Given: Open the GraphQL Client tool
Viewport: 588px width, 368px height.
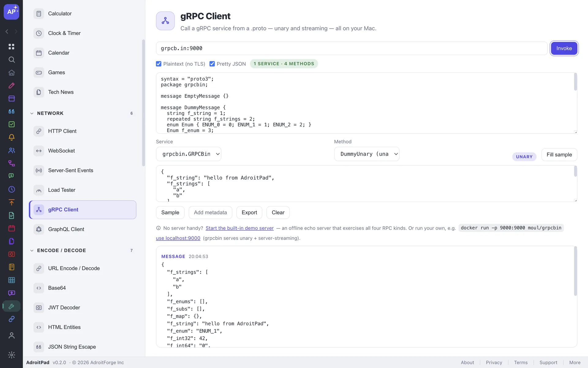Looking at the screenshot, I should 83,229.
